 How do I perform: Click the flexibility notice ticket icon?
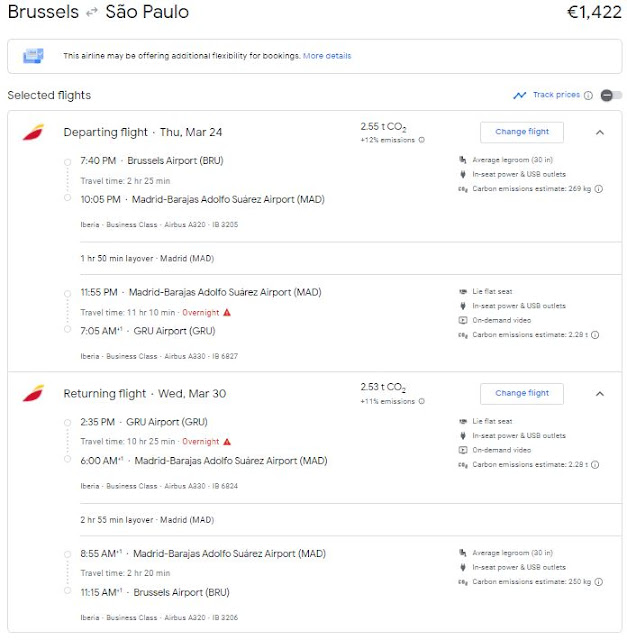click(33, 56)
